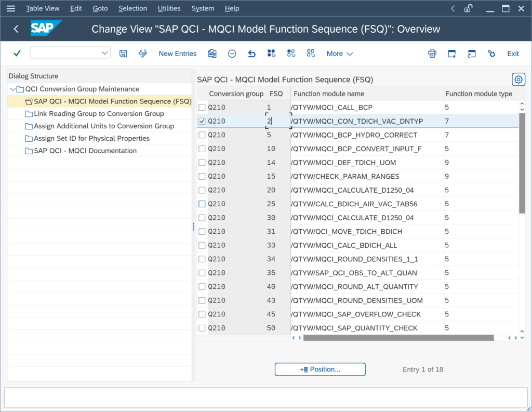Click scroll-down arrow at top of vertical scrollbar
The width and height of the screenshot is (532, 412).
pyautogui.click(x=522, y=109)
